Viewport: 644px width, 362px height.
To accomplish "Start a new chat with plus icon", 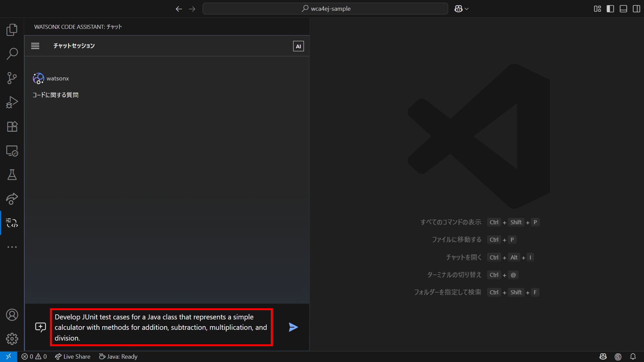I will coord(41,327).
